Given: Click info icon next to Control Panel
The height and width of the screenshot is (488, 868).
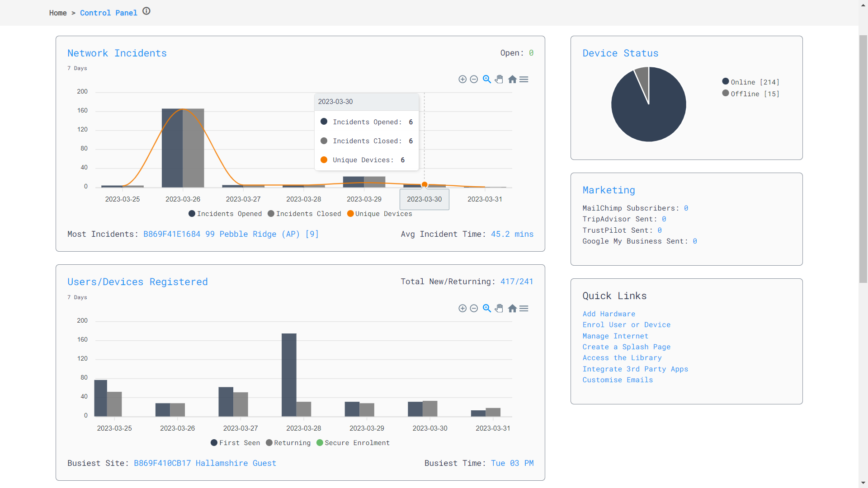Looking at the screenshot, I should pyautogui.click(x=146, y=11).
